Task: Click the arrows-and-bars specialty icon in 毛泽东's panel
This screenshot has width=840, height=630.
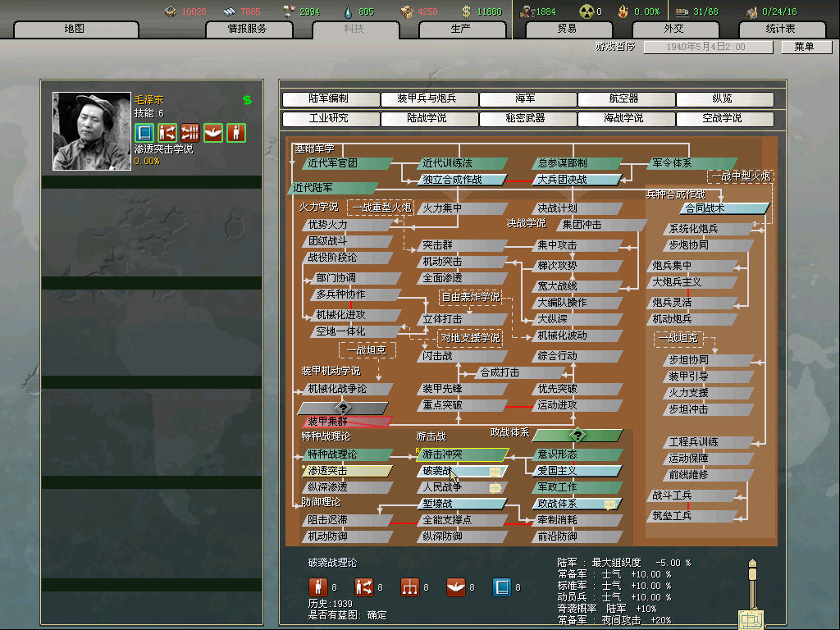Action: coord(190,132)
